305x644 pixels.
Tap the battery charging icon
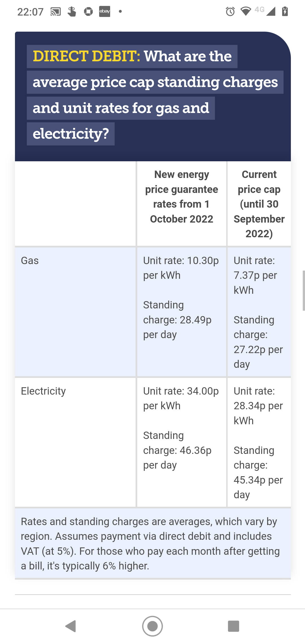(285, 12)
